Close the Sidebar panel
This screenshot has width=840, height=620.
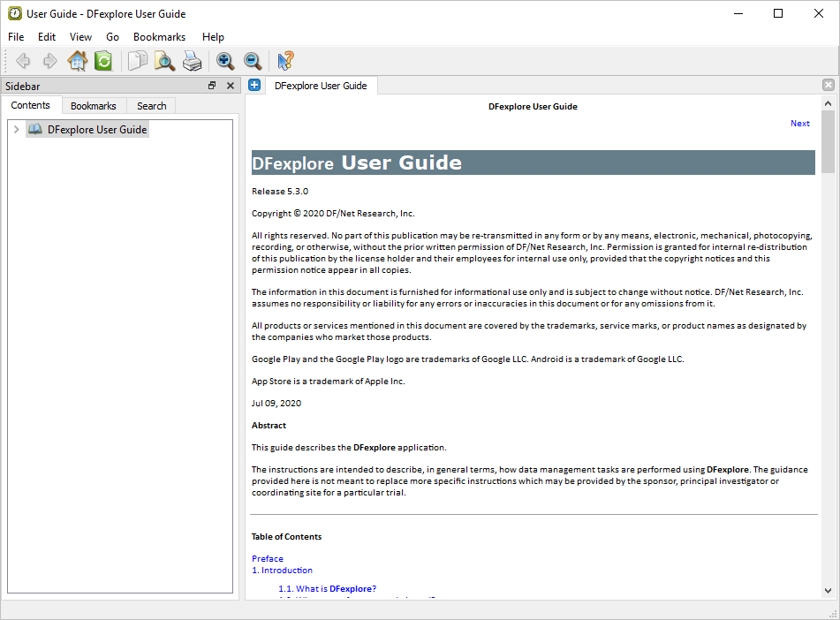pos(231,86)
